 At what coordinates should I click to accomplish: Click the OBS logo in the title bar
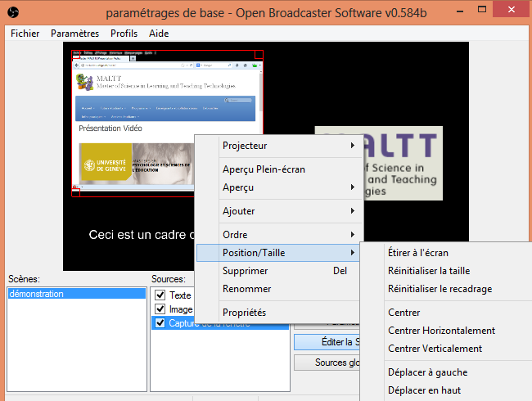[x=13, y=12]
